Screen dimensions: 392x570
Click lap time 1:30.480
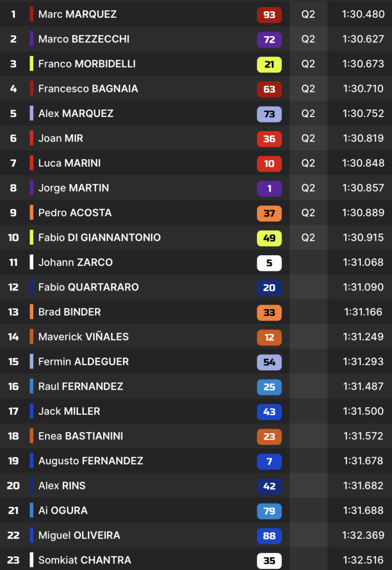[363, 14]
